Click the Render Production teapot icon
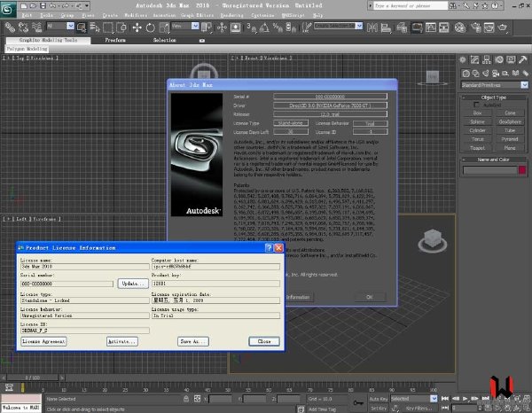Image resolution: width=532 pixels, height=413 pixels. (x=502, y=27)
